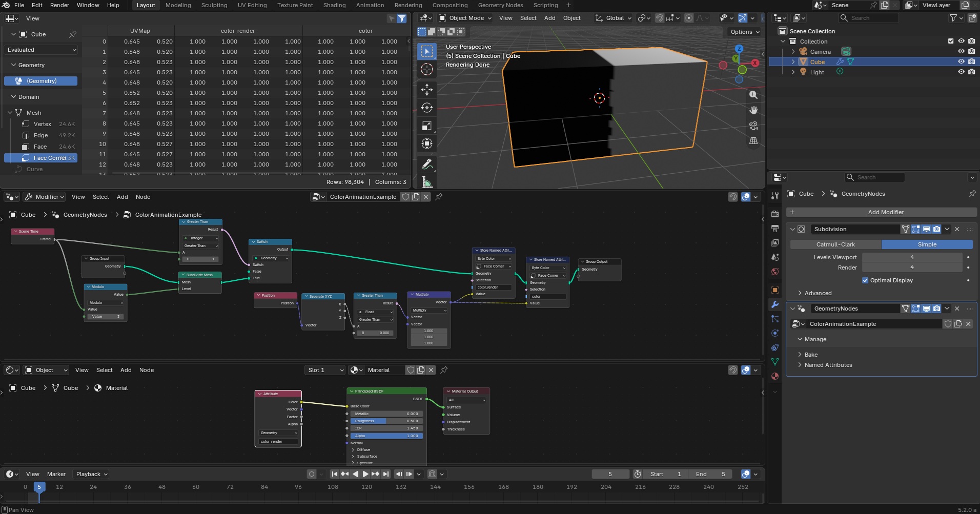Toggle camera view icon in viewport
This screenshot has height=514, width=980.
753,126
